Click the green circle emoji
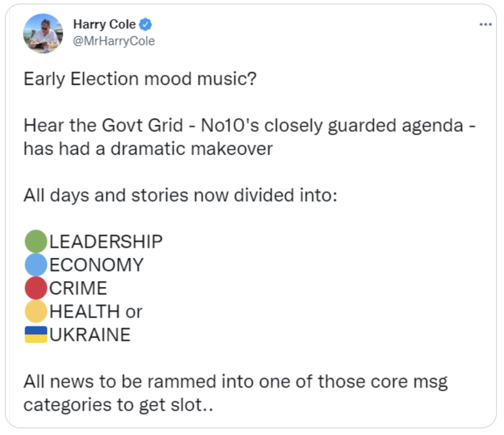Viewport: 504px width, 435px height. point(36,241)
